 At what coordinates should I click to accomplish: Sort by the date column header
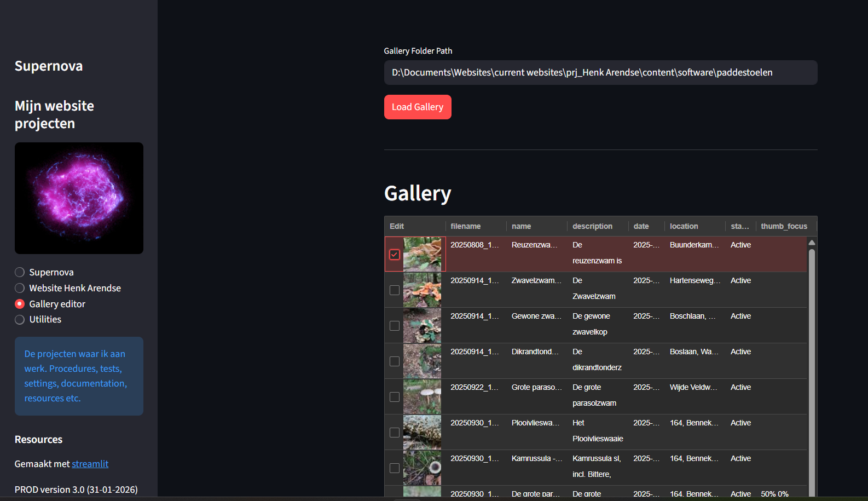tap(641, 226)
